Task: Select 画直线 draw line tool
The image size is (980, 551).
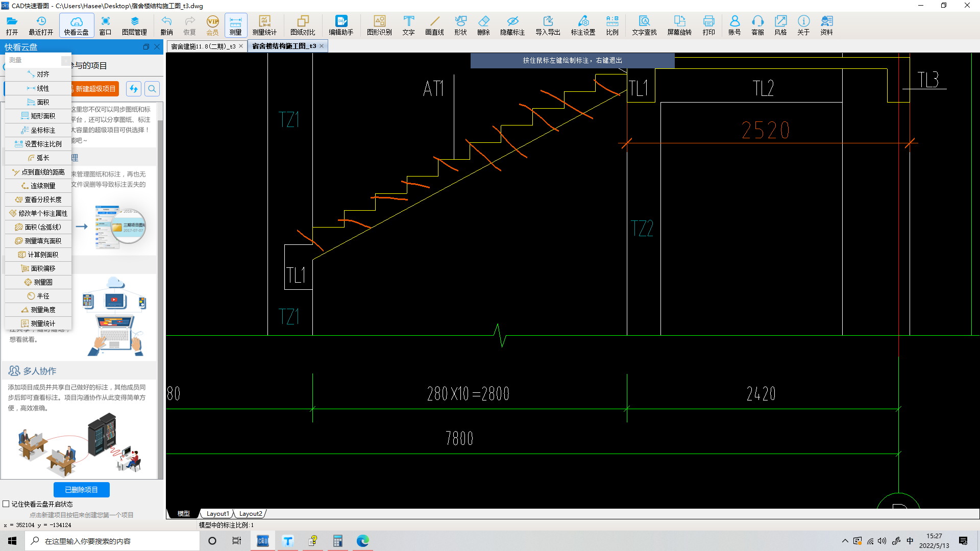Action: click(434, 25)
